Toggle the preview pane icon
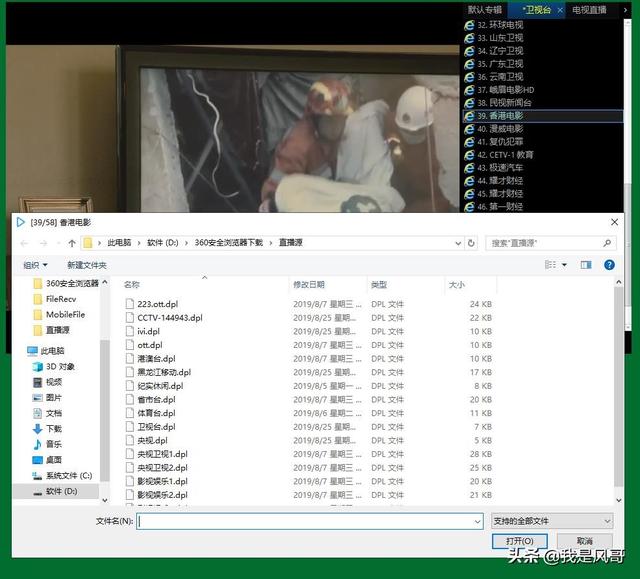Screen dimensions: 640x579 tap(586, 265)
